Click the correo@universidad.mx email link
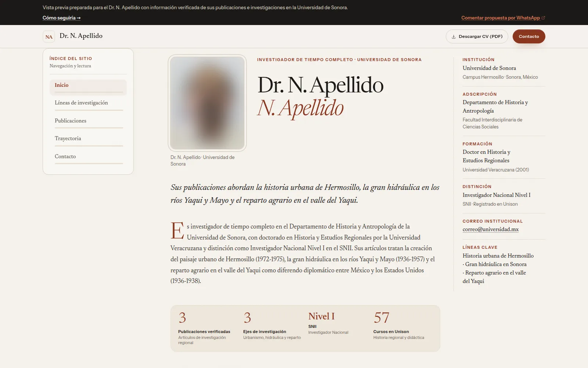This screenshot has height=368, width=588. [491, 229]
